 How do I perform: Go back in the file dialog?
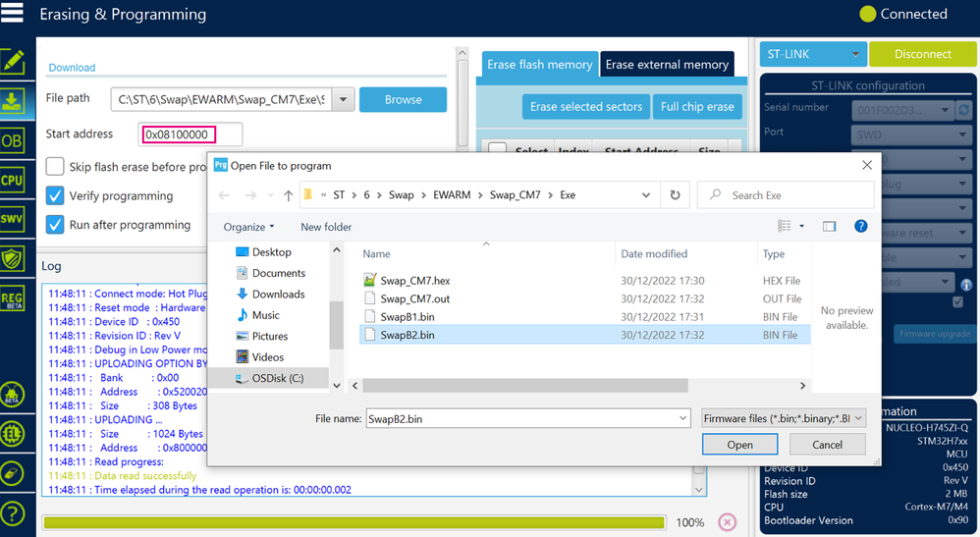click(224, 195)
